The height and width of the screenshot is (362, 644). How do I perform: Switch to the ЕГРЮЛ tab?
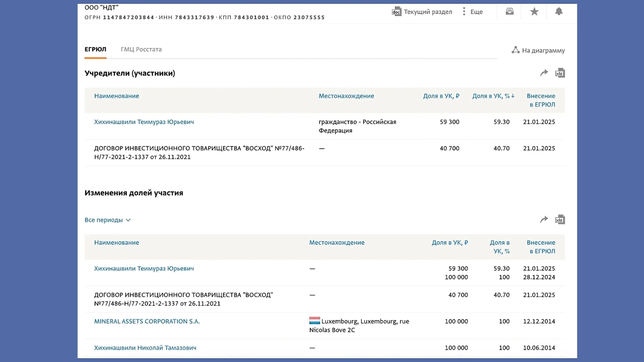point(96,49)
